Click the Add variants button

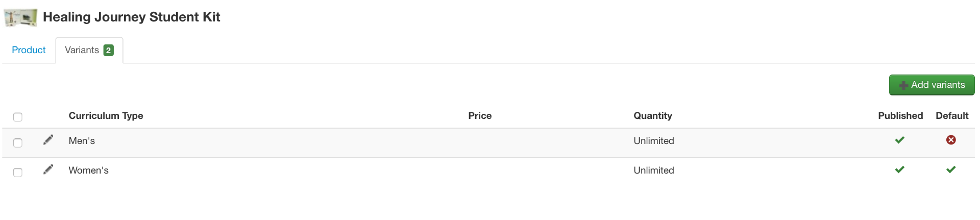932,85
